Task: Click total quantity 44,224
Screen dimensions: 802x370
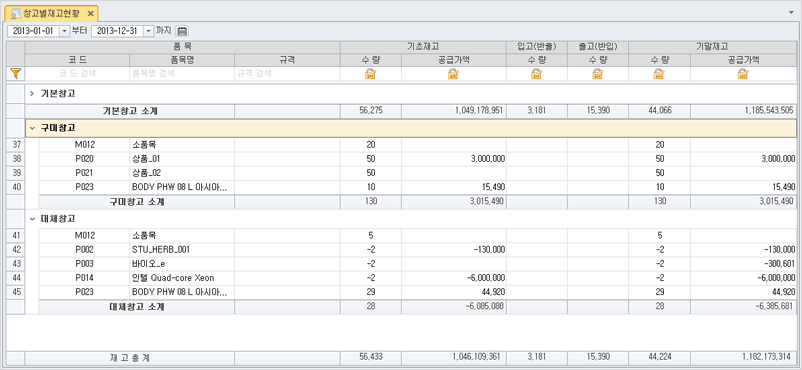Action: 659,357
